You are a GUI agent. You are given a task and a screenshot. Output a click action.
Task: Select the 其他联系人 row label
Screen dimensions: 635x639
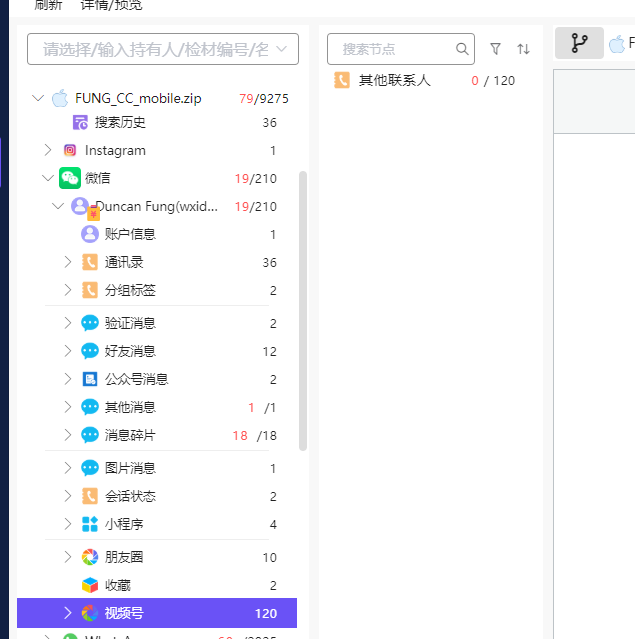(x=394, y=80)
